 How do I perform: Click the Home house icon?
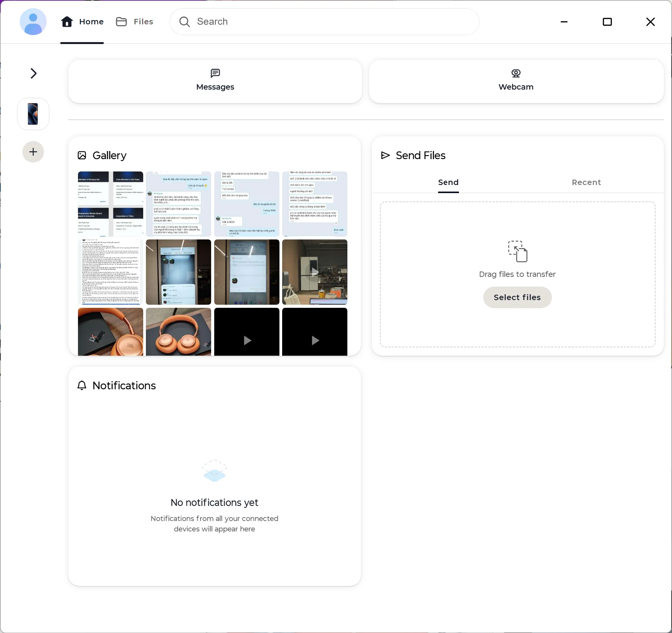tap(67, 22)
